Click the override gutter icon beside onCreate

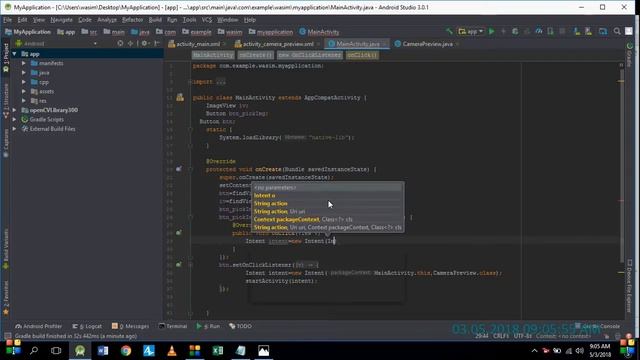coord(179,169)
